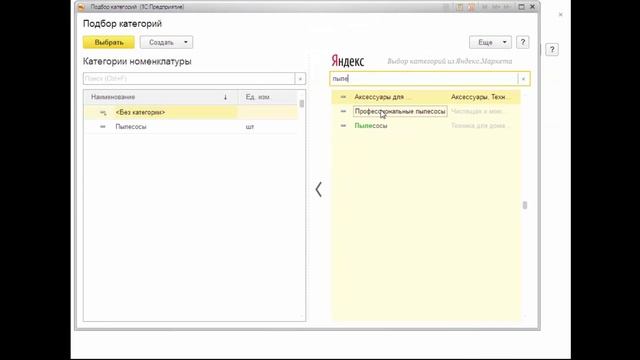Click the yellow Выбрать button
The image size is (640, 360).
point(109,42)
